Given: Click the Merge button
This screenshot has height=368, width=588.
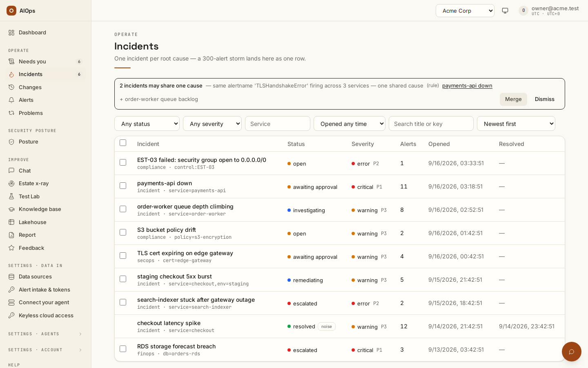Looking at the screenshot, I should coord(513,99).
